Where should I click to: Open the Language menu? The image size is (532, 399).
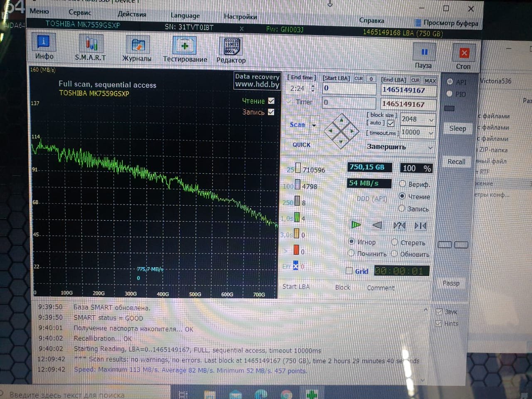click(185, 15)
